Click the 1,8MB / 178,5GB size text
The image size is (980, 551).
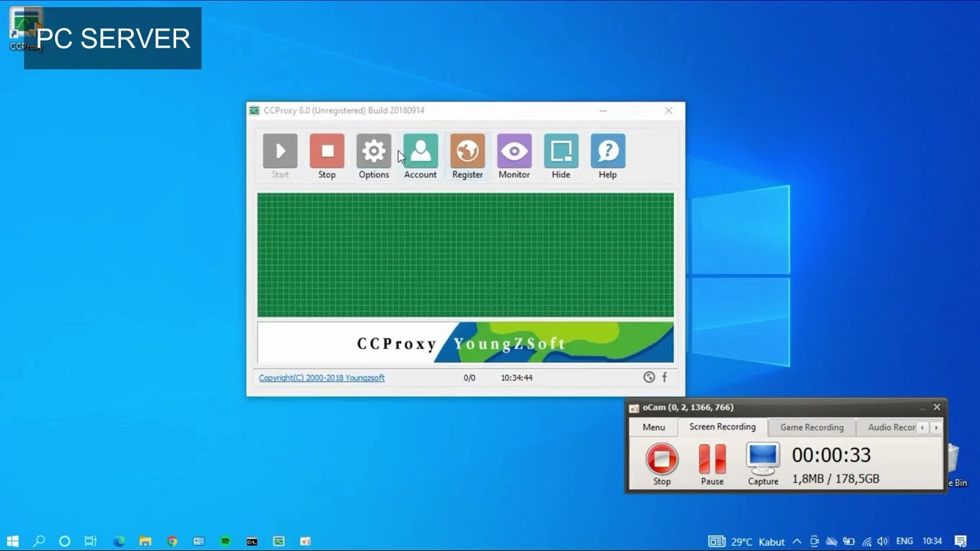[835, 479]
